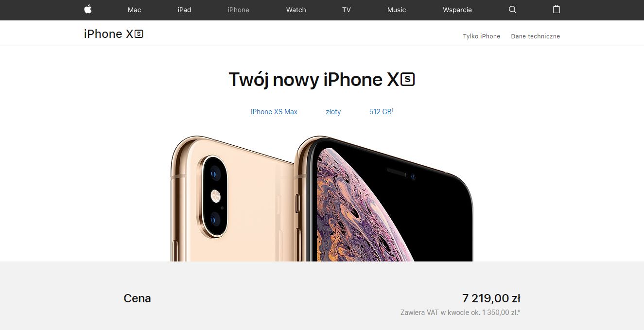
Task: Change the złoty color selection
Action: tap(333, 112)
